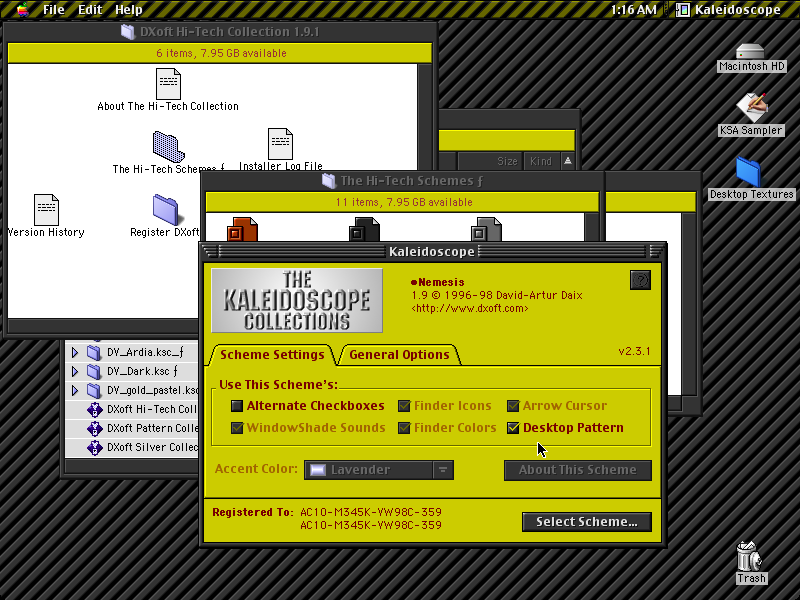Open the Apple menu
800x600 pixels.
click(23, 9)
